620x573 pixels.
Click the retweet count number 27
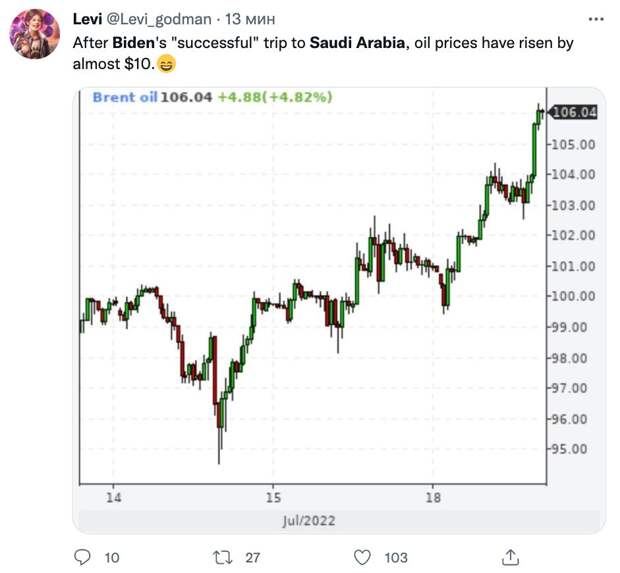[x=255, y=556]
